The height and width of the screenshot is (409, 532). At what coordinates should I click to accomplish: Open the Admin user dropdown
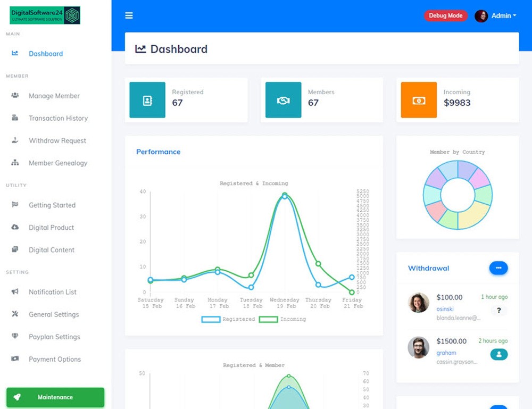(496, 16)
